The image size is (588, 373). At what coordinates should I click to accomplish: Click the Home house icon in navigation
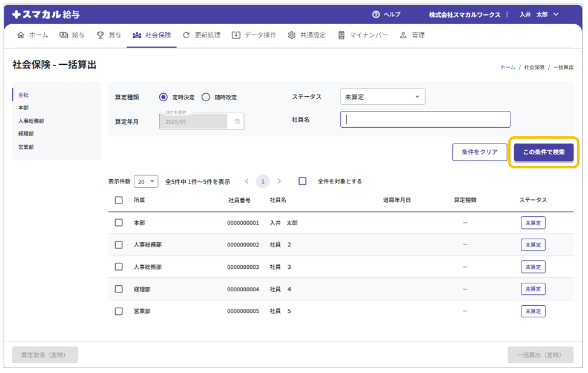coord(21,35)
